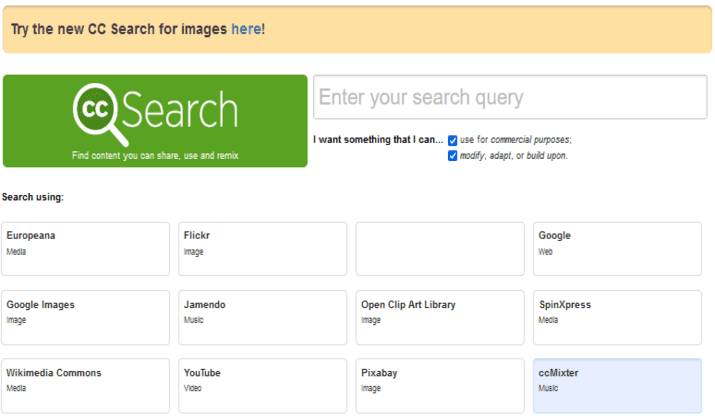Open the 'here' link in the banner

tap(246, 29)
